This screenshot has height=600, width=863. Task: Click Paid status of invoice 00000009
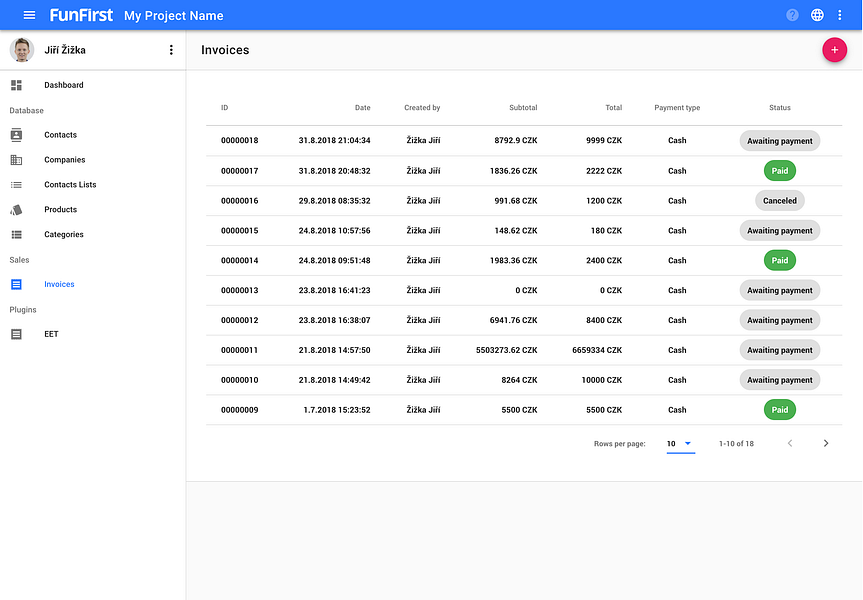[x=779, y=410]
